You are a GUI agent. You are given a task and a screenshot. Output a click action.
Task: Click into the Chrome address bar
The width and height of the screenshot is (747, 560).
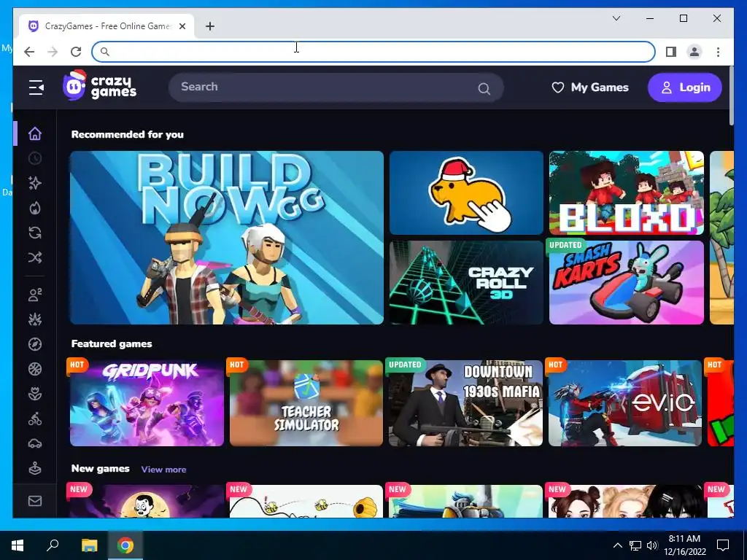click(373, 52)
